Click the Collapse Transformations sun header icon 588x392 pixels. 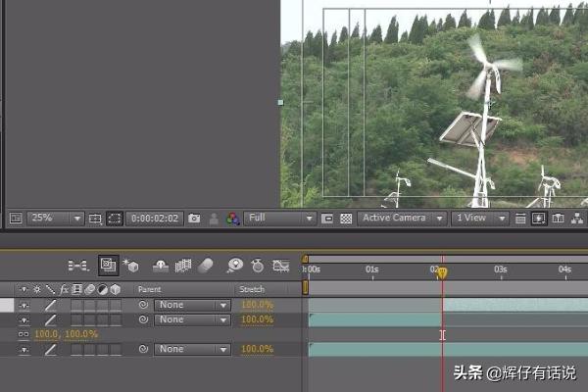tap(37, 289)
